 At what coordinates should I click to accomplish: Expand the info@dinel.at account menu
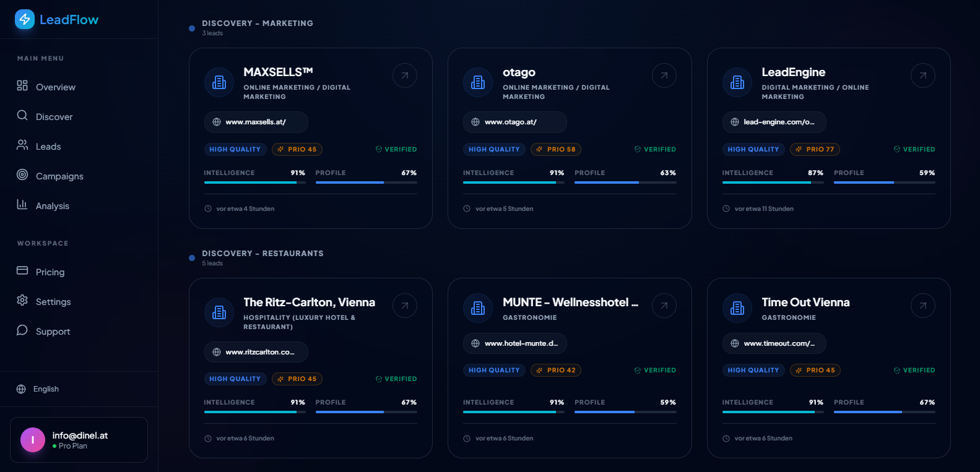point(79,440)
